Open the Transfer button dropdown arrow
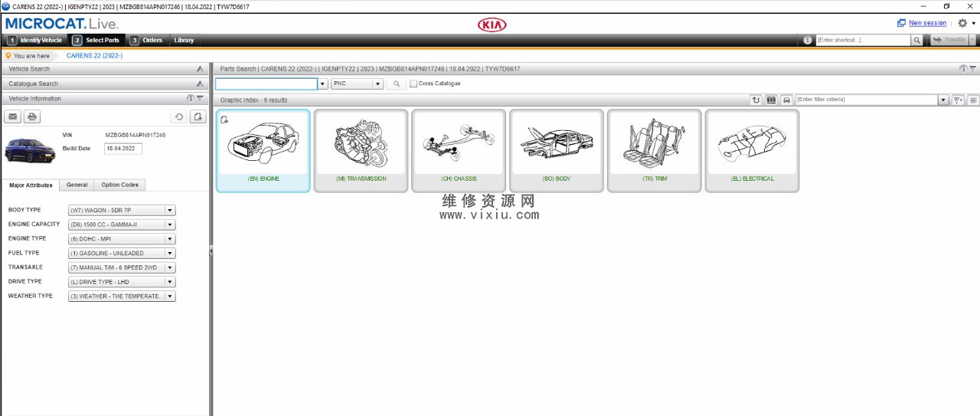This screenshot has width=980, height=416. pyautogui.click(x=973, y=40)
